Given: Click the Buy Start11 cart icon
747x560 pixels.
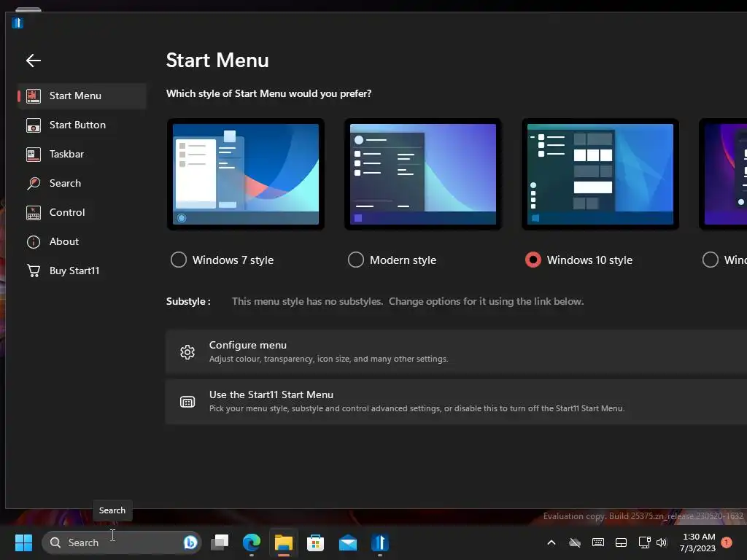Looking at the screenshot, I should point(34,271).
